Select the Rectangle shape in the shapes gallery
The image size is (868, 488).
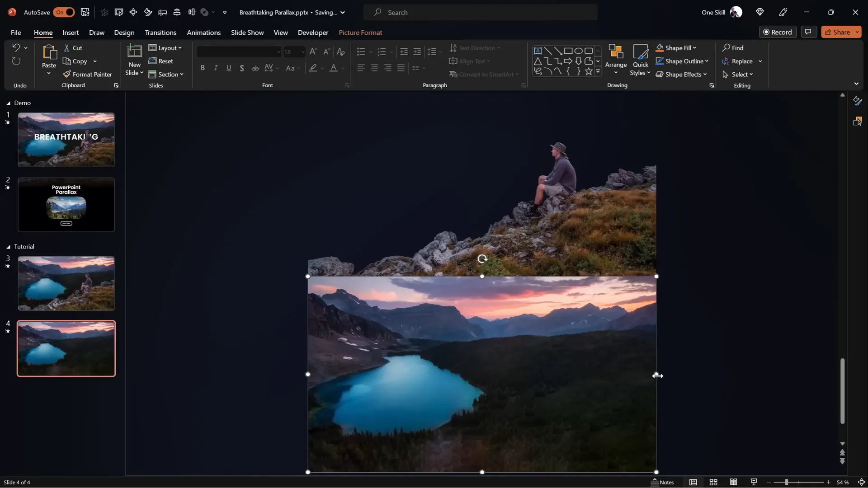coord(569,51)
